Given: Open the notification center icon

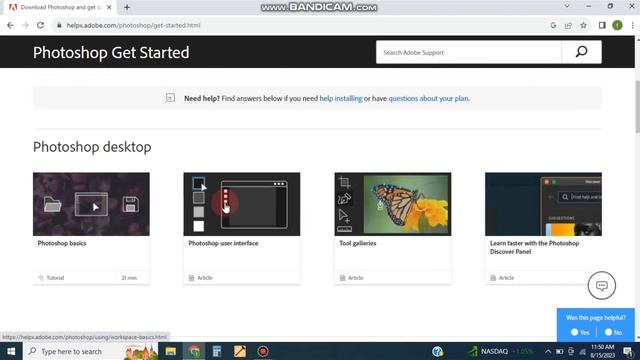Looking at the screenshot, I should tap(628, 351).
